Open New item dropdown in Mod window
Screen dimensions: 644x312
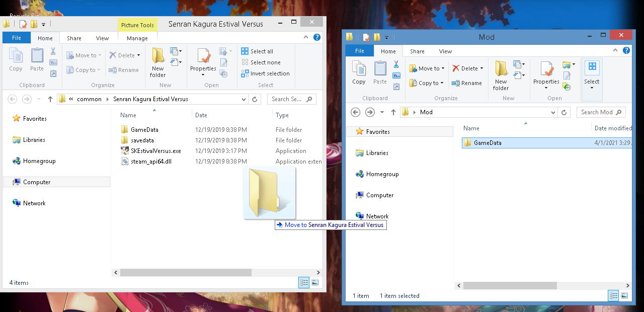tap(519, 64)
